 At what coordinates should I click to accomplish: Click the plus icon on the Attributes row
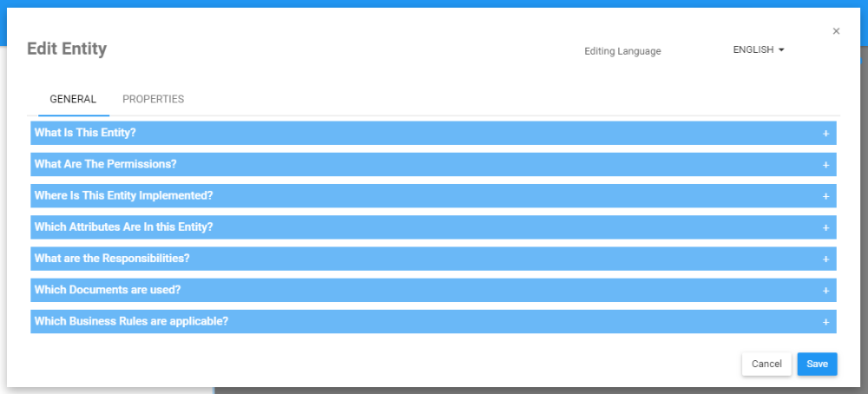coord(825,227)
